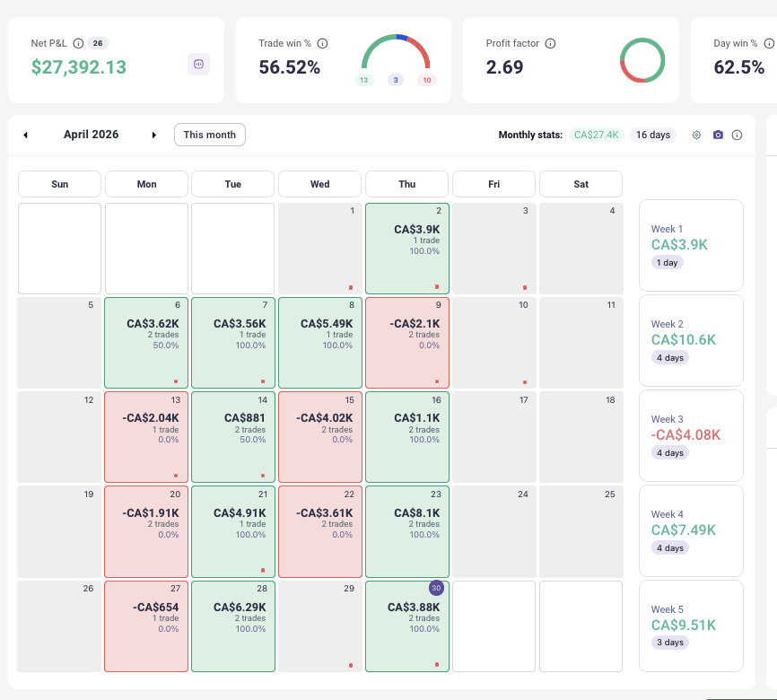The image size is (777, 700).
Task: Click the empty April 1 day cell
Action: [320, 249]
